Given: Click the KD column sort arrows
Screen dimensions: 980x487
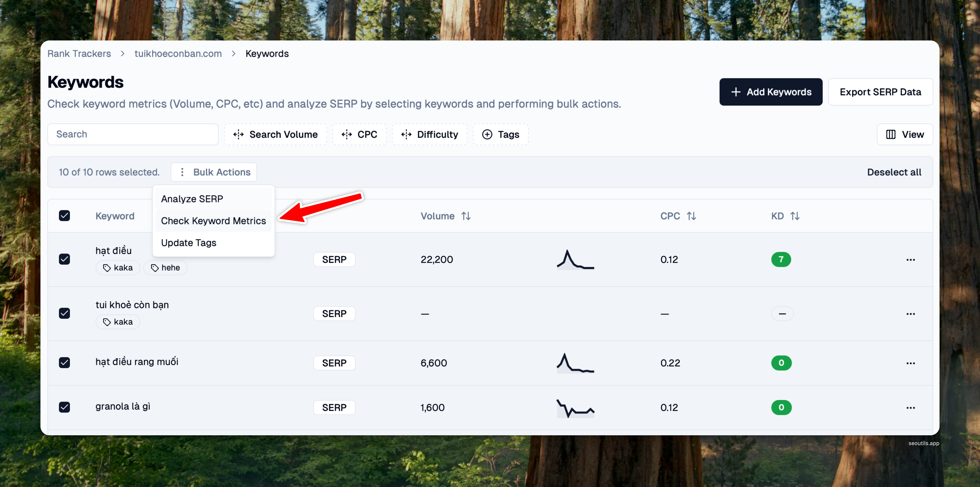Looking at the screenshot, I should click(795, 216).
